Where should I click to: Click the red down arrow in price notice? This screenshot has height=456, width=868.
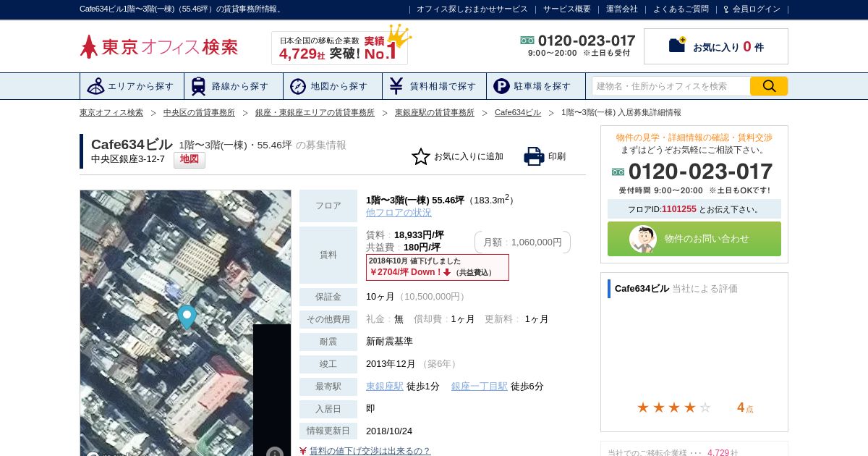click(x=447, y=272)
